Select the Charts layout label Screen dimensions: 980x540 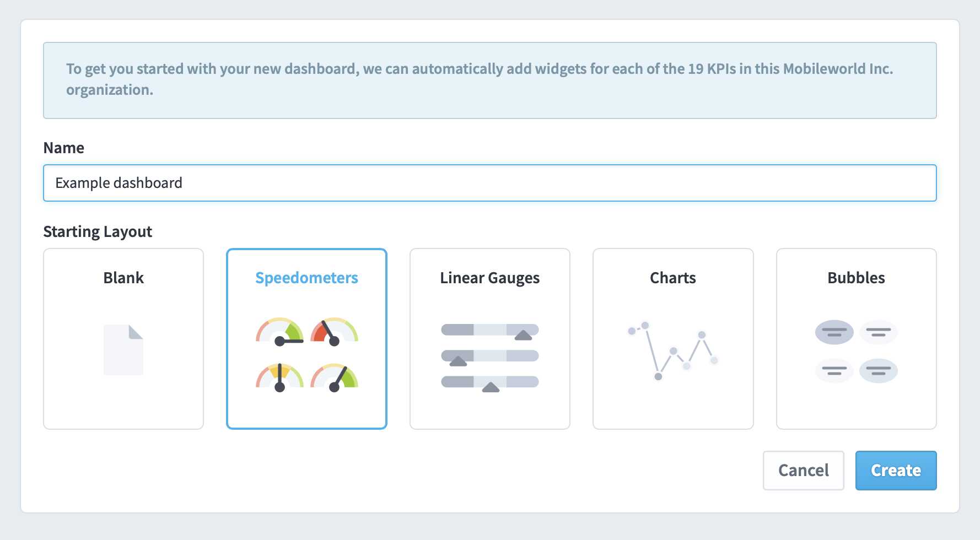[x=673, y=278]
